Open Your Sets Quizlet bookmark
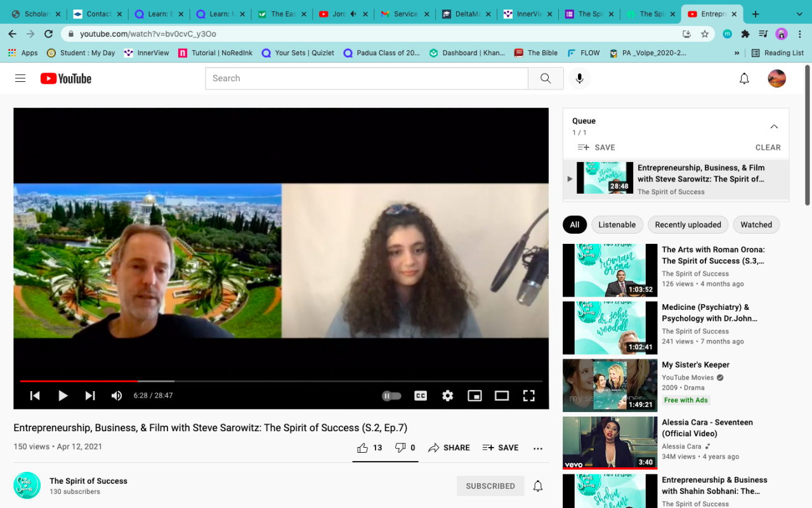 point(298,53)
